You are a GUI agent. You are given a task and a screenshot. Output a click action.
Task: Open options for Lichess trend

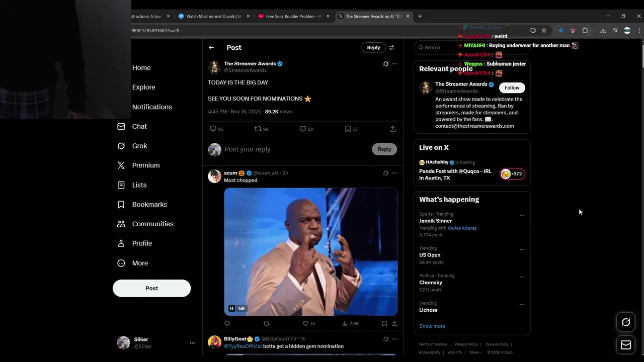coord(522,304)
